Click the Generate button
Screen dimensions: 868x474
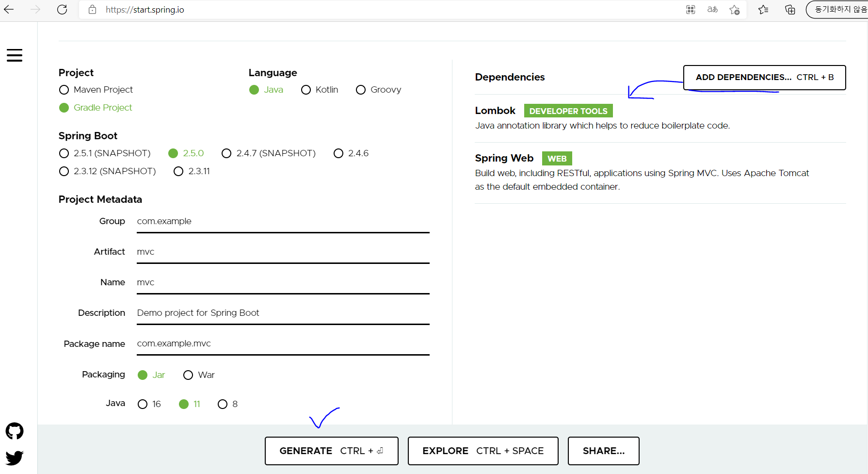tap(332, 451)
